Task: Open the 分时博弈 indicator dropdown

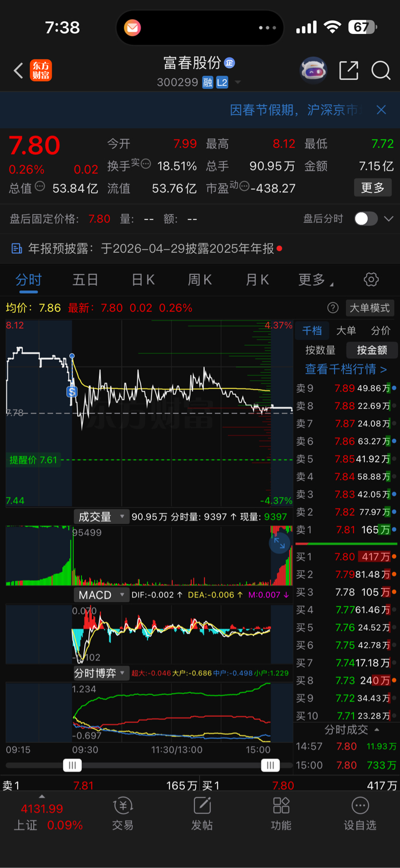Action: tap(101, 673)
